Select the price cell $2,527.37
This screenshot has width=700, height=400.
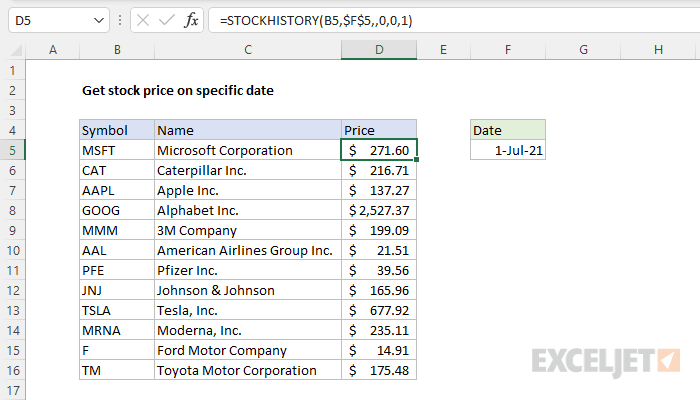[x=379, y=210]
